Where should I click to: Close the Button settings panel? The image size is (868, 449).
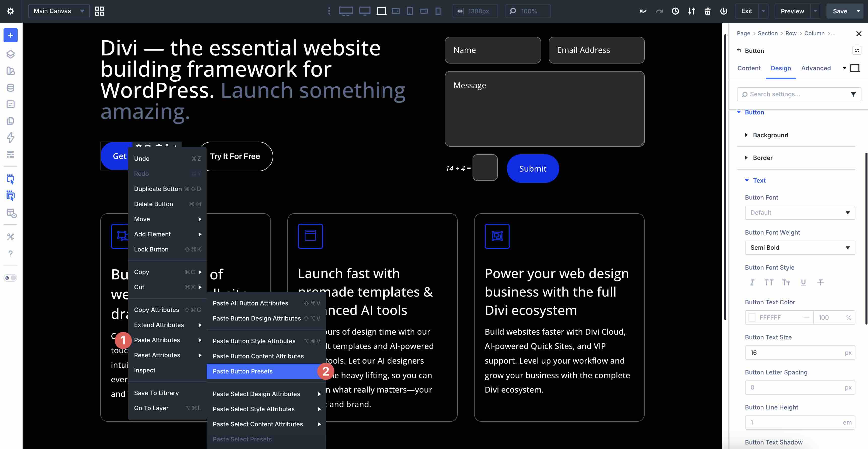pyautogui.click(x=859, y=34)
